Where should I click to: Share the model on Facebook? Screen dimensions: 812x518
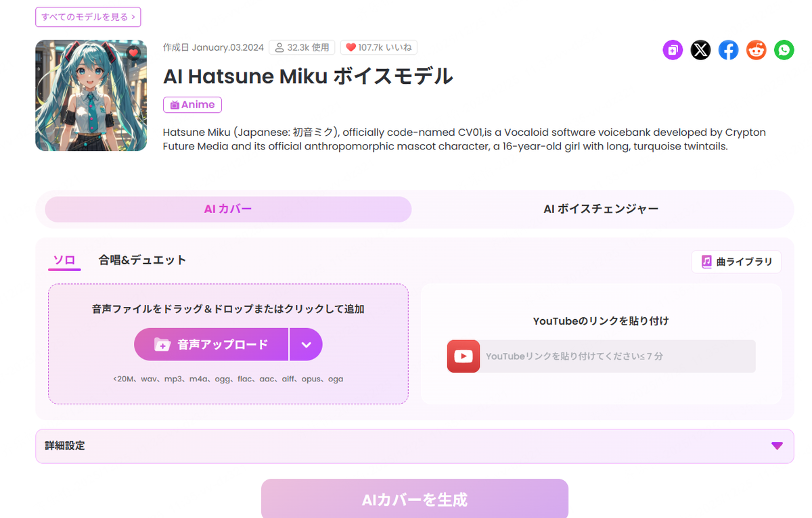728,50
